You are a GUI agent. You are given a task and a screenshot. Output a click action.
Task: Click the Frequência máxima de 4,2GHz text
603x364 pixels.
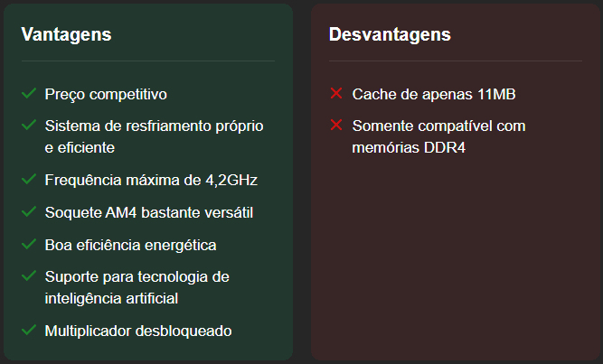pyautogui.click(x=151, y=181)
